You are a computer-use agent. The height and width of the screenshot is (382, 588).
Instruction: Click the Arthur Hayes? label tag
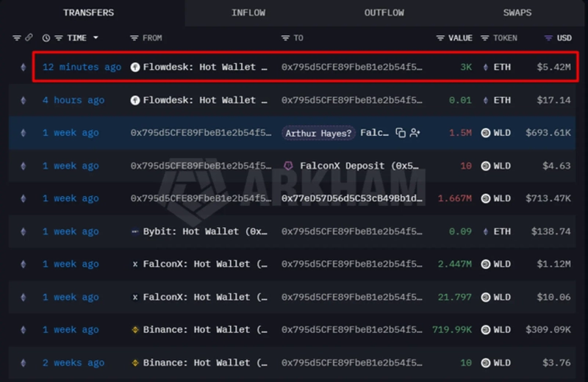pos(318,133)
